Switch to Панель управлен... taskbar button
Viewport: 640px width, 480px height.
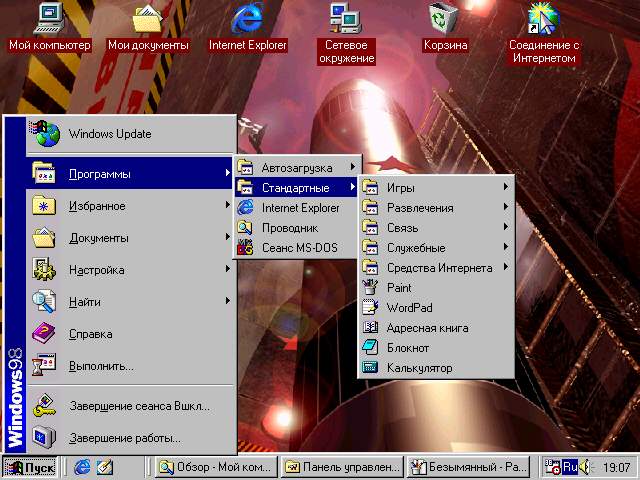point(342,467)
